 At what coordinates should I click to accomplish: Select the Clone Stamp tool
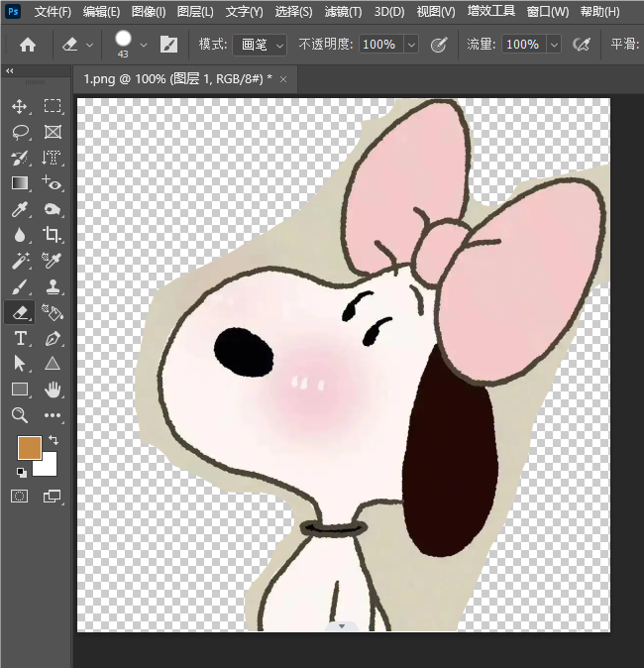[x=53, y=286]
